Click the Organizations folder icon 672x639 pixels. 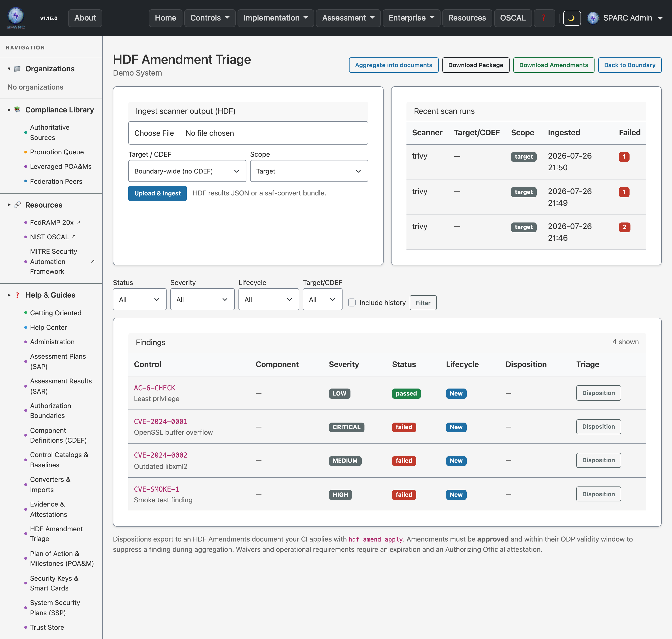[17, 69]
